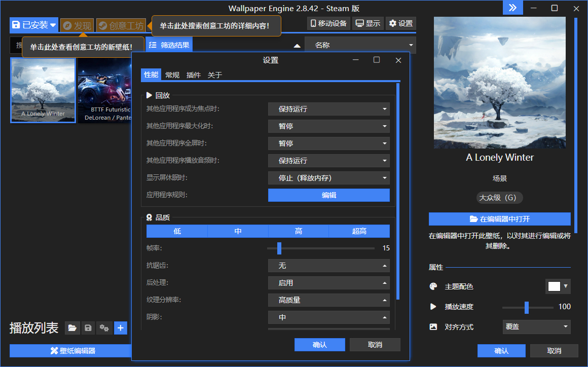Select the A Lonely Winter wallpaper thumbnail
Viewport: 588px width, 367px height.
pyautogui.click(x=43, y=90)
